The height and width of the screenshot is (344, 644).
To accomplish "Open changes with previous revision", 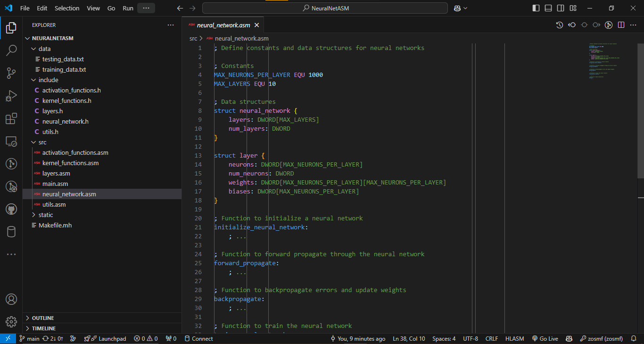I will pos(572,25).
